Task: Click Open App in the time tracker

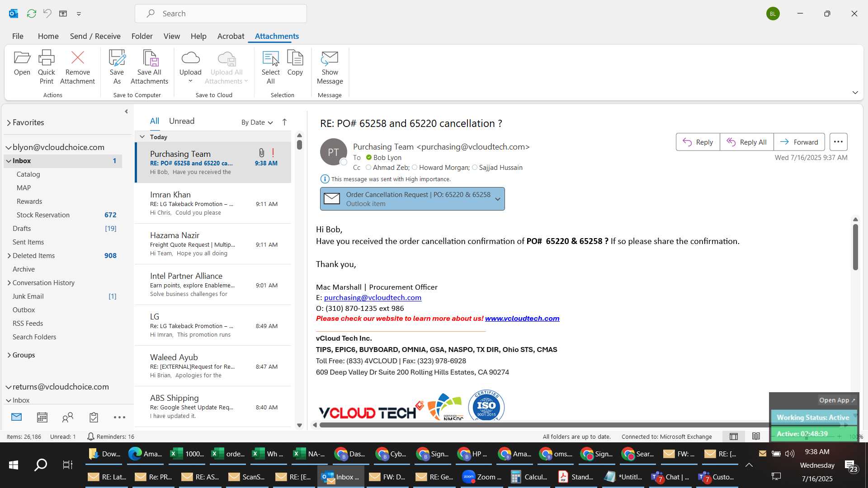Action: [x=837, y=400]
